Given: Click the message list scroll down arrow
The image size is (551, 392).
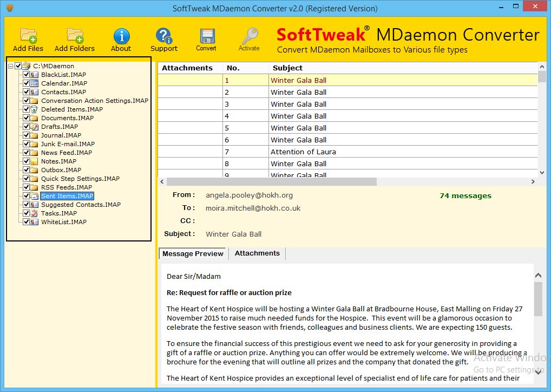Looking at the screenshot, I should 542,173.
